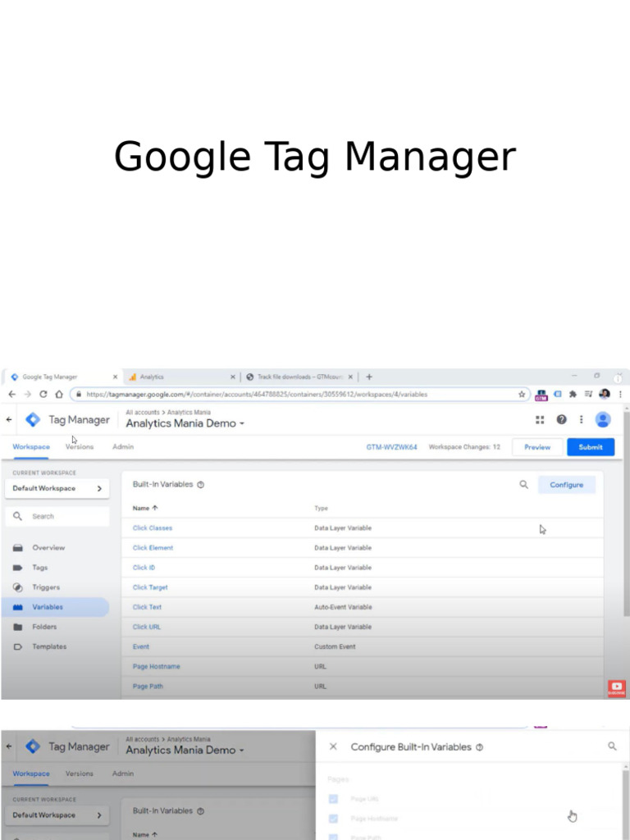The height and width of the screenshot is (840, 630).
Task: Open the Chrome extensions puzzle icon
Action: pos(573,394)
